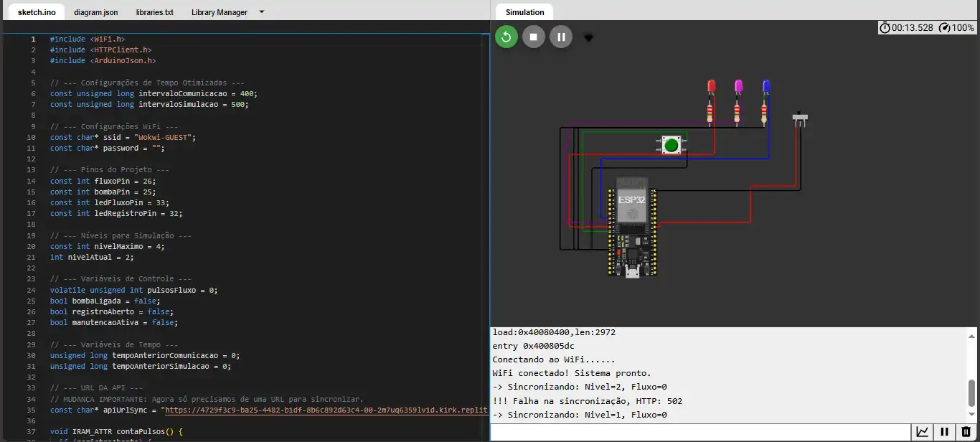Click the serial monitor input field
Screen dimensions: 980x442
coord(700,432)
